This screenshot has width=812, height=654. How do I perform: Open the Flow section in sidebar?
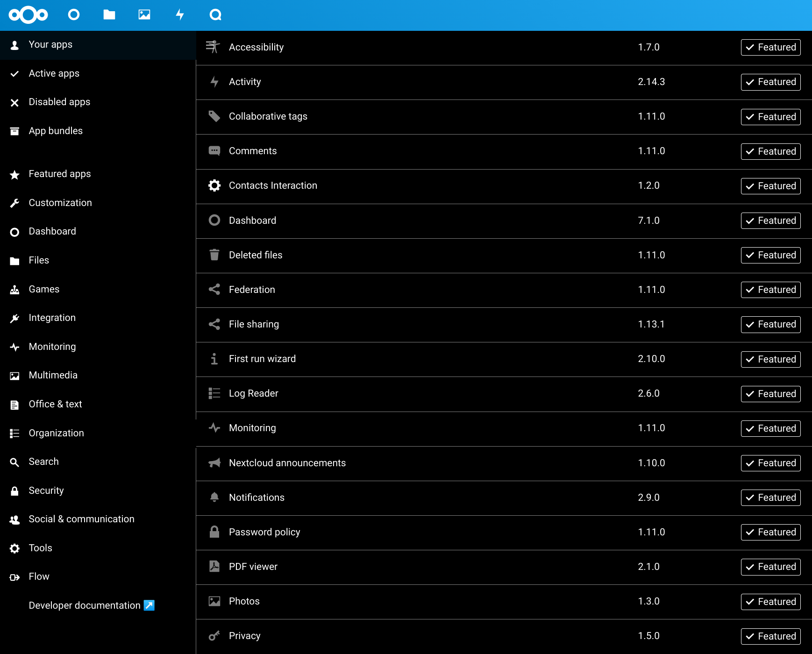point(39,576)
